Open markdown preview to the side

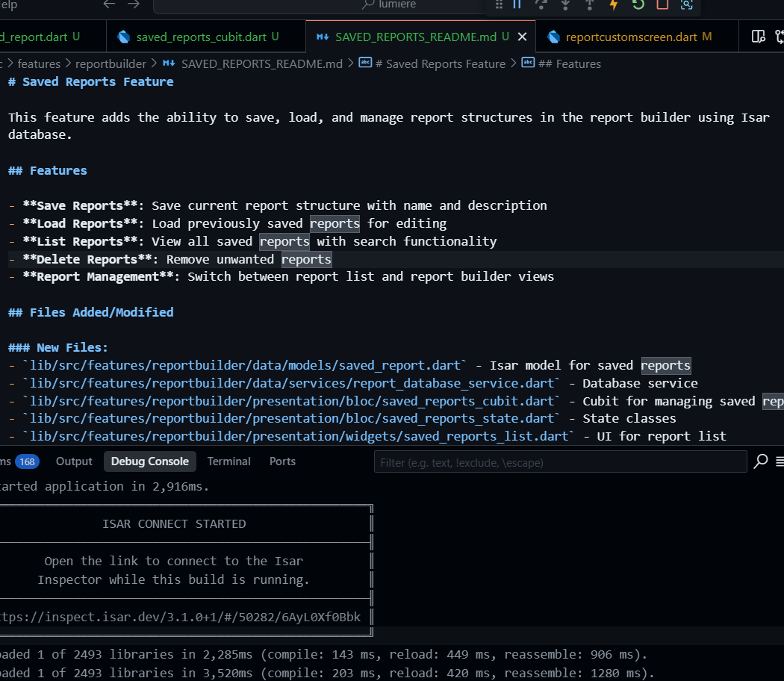click(758, 37)
